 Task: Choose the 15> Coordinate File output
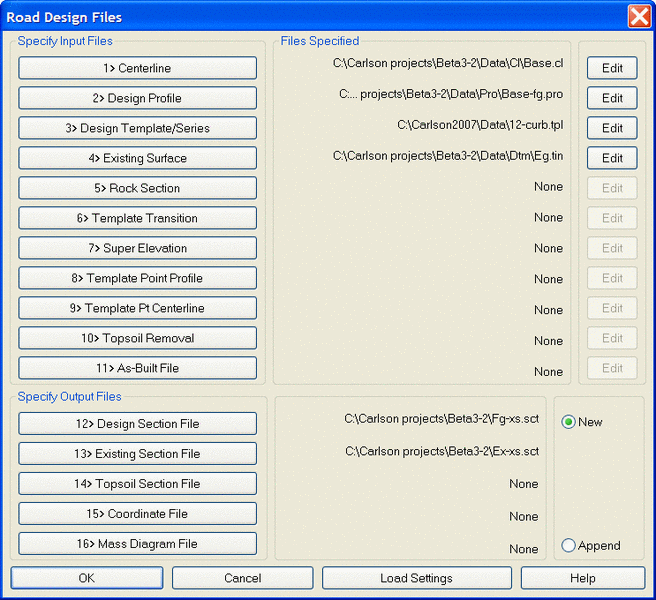(137, 514)
